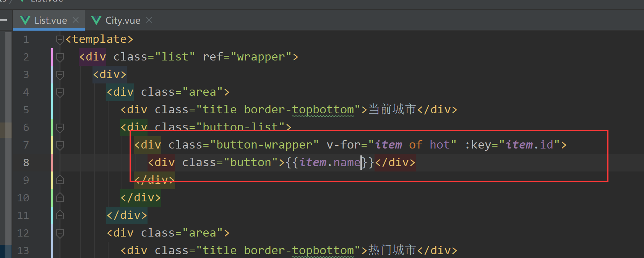Click line number 13 in the gutter
The width and height of the screenshot is (644, 258).
[x=23, y=251]
